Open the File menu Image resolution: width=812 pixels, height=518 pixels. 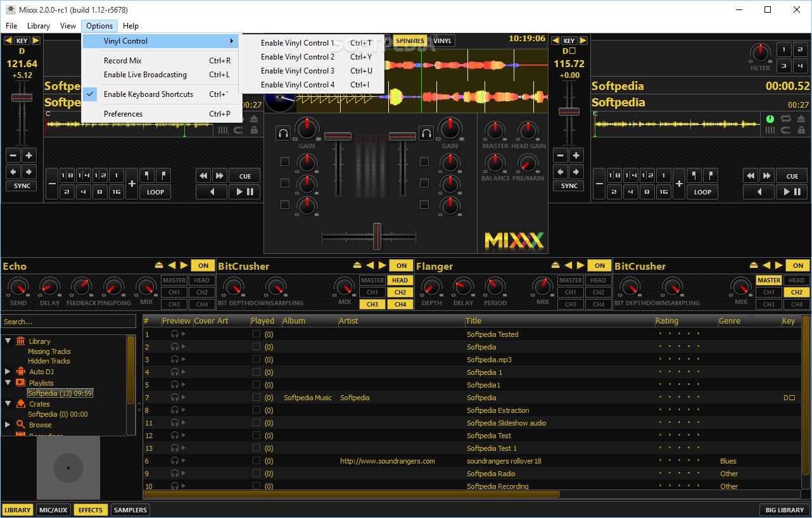[11, 26]
